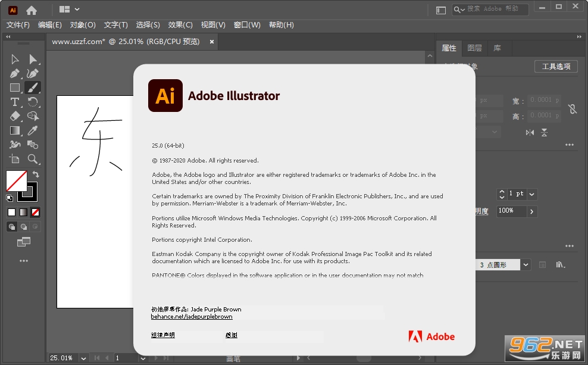The width and height of the screenshot is (588, 365).
Task: Select the Zoom magnifier tool
Action: (33, 159)
